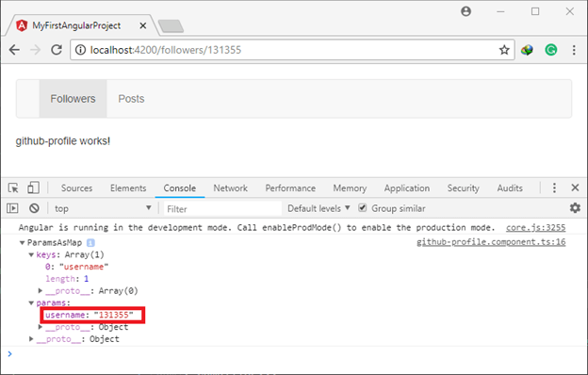Bookmark this page with the star icon
Viewport: 588px width, 375px height.
point(504,50)
